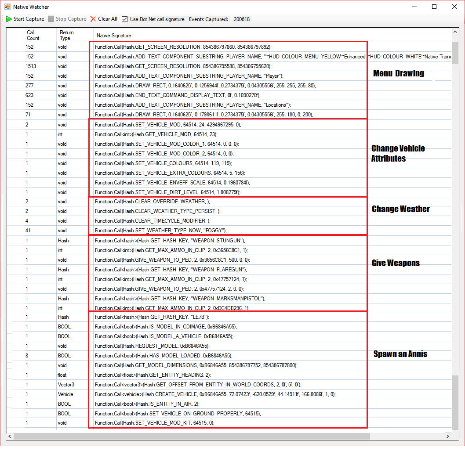This screenshot has width=465, height=476.
Task: Select the GET_HASH_KEY "WEAPON_STUNGUN" row
Action: tap(170, 241)
